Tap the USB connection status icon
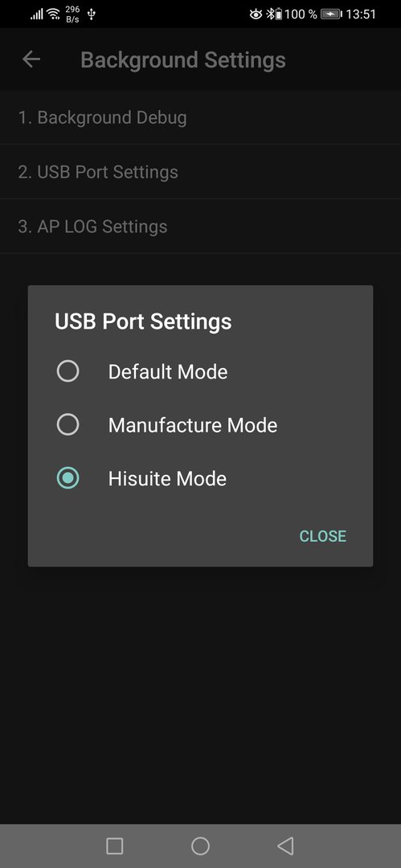The height and width of the screenshot is (868, 401). click(x=92, y=14)
